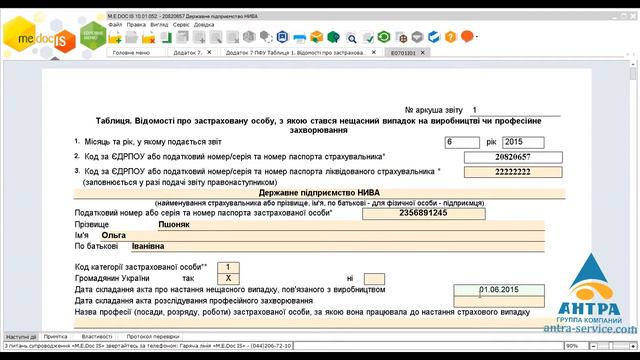640x360 pixels.
Task: Click the orange open box icon
Action: pyautogui.click(x=316, y=37)
